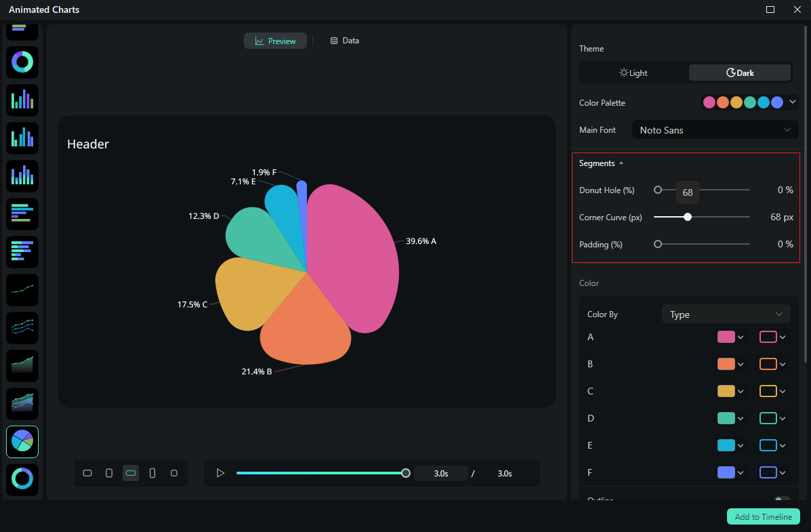811x532 pixels.
Task: Pick the line chart type from sidebar
Action: pyautogui.click(x=22, y=289)
